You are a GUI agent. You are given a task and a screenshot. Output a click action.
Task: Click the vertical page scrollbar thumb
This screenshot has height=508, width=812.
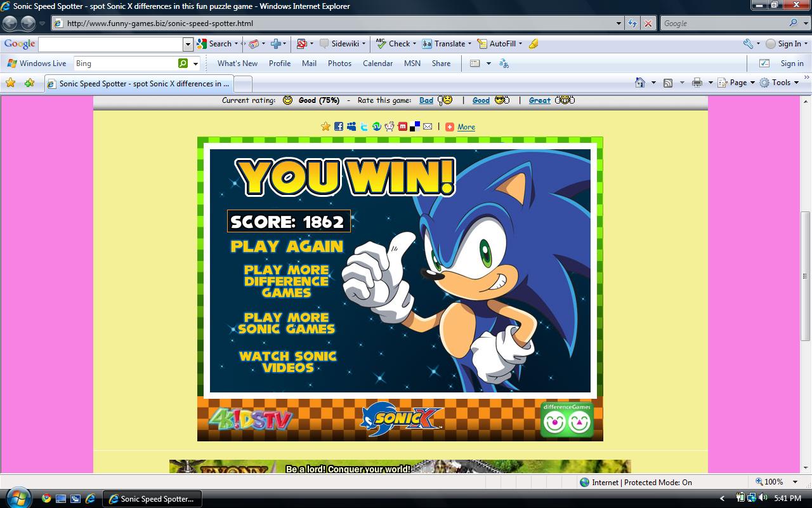[806, 276]
